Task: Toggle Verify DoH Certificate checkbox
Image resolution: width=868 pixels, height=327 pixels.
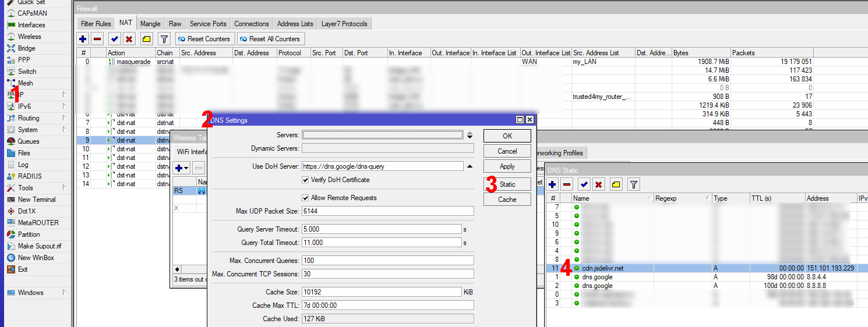Action: pos(305,180)
